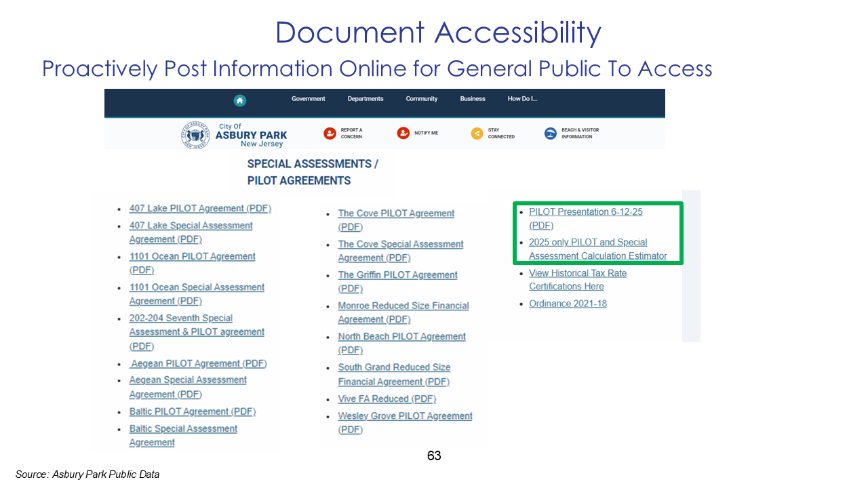Open Baltic PILOT Agreement (PDF)
This screenshot has height=488, width=868.
(x=193, y=411)
